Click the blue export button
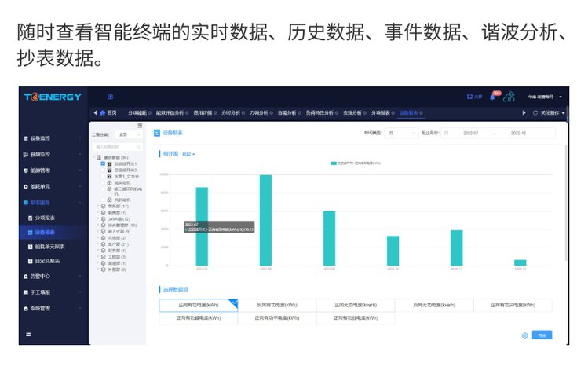Image resolution: width=588 pixels, height=378 pixels. coord(541,336)
